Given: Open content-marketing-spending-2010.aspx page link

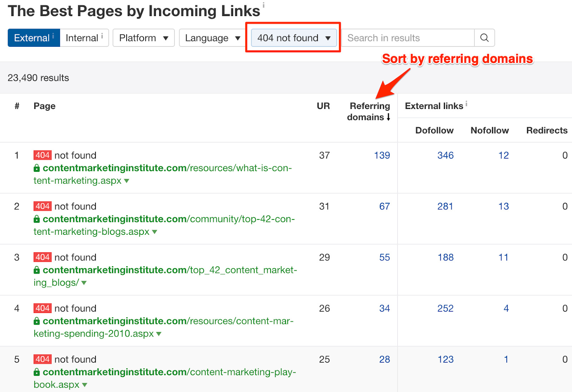Looking at the screenshot, I should [x=163, y=328].
